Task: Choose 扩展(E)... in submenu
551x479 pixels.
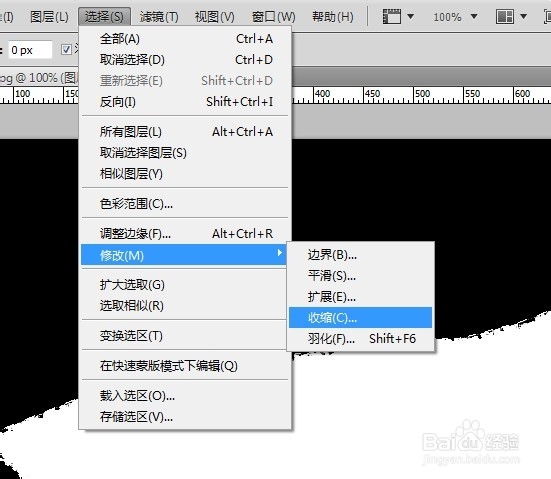Action: click(x=361, y=297)
